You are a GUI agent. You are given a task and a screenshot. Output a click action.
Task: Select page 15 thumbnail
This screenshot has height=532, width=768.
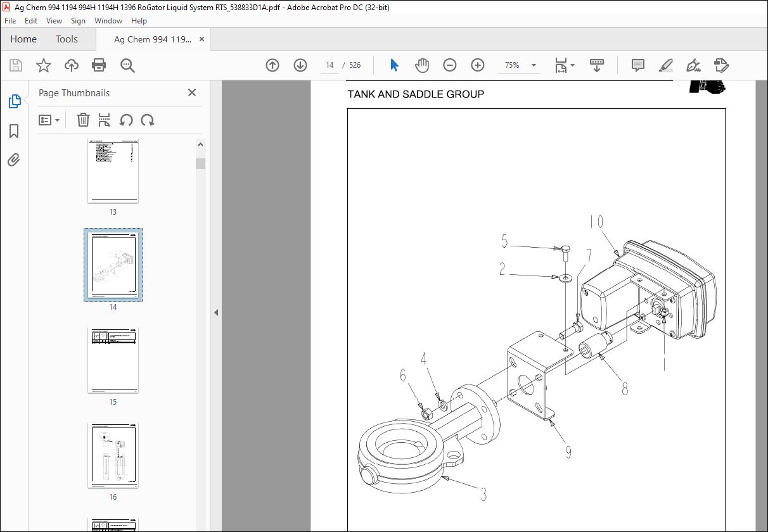113,361
